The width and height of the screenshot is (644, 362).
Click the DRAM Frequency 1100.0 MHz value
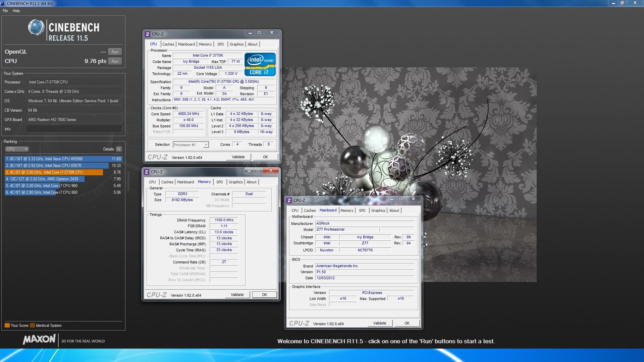tap(224, 220)
